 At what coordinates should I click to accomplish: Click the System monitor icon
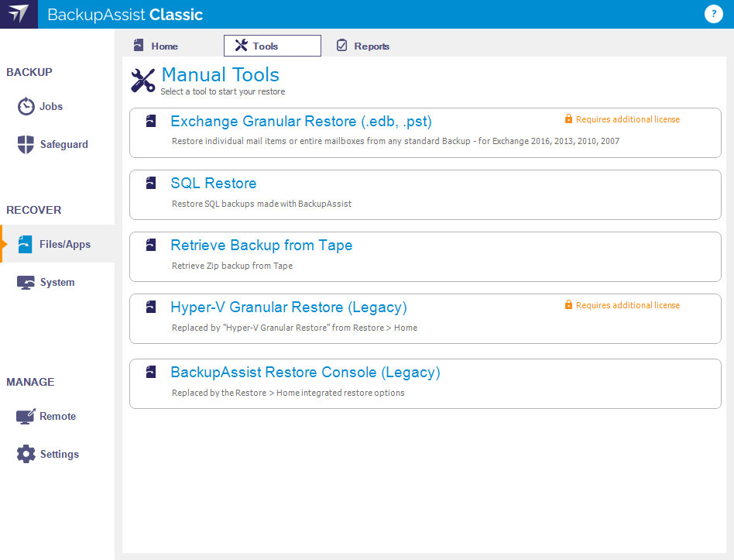pos(26,283)
